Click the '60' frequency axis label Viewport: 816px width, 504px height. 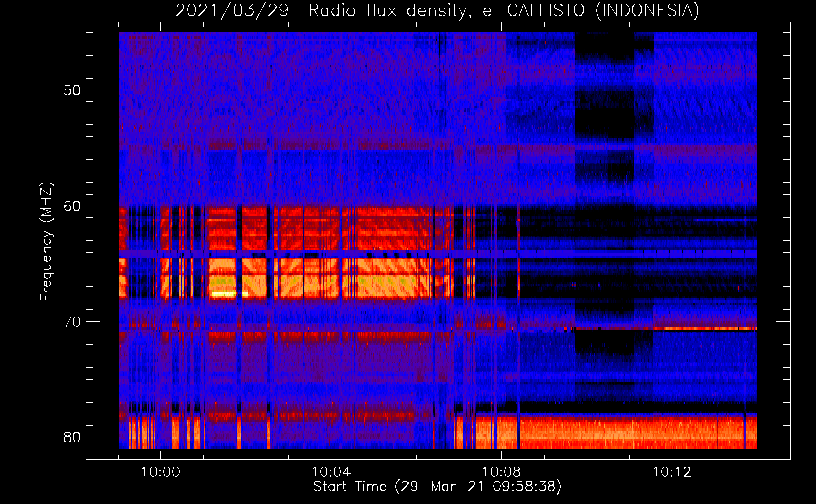click(x=72, y=206)
